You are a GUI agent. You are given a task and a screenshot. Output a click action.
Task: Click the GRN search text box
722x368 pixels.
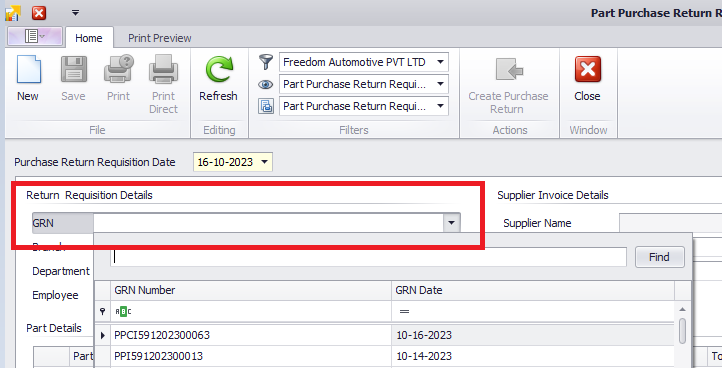[x=368, y=257]
